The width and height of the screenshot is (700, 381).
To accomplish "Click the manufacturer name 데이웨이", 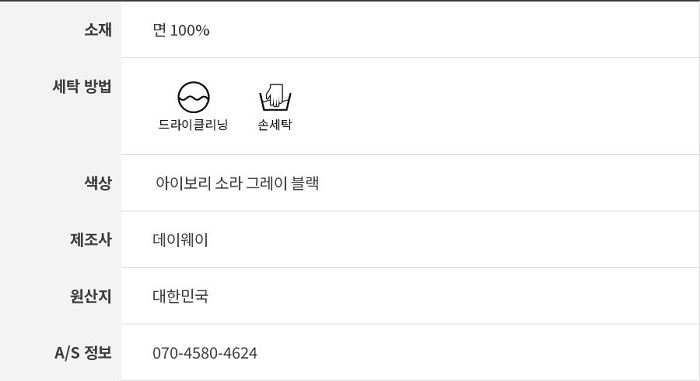I will [180, 240].
